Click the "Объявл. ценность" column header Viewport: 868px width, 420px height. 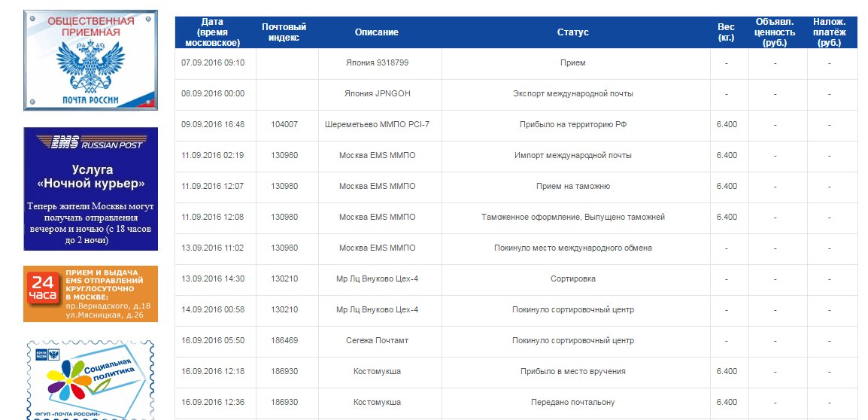pyautogui.click(x=775, y=32)
